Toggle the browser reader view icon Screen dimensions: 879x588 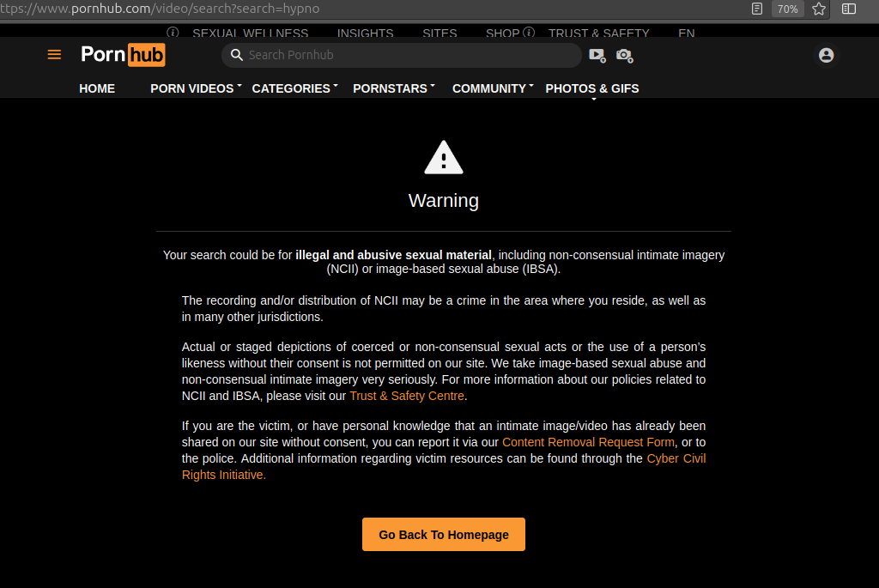(757, 9)
